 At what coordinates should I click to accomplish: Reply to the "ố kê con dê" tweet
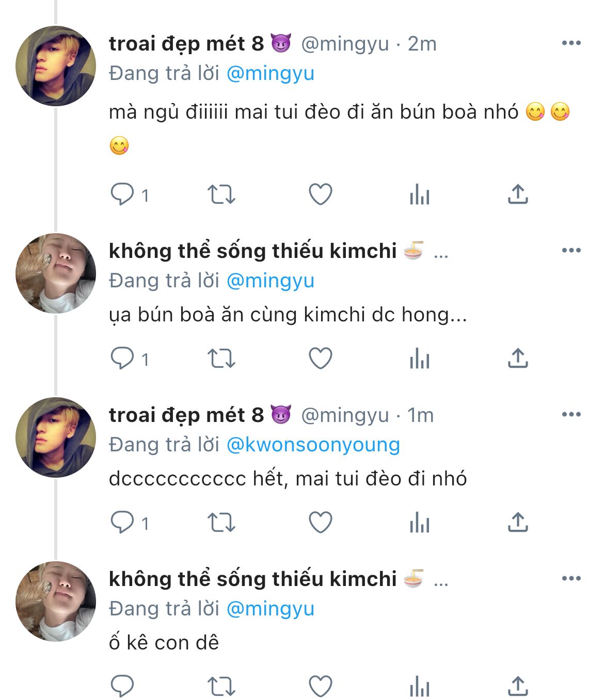point(122,686)
